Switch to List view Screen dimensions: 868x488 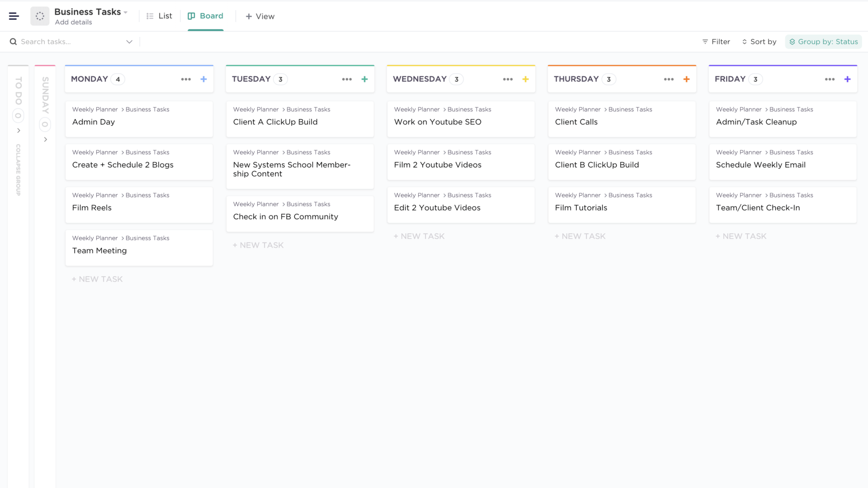coord(160,16)
